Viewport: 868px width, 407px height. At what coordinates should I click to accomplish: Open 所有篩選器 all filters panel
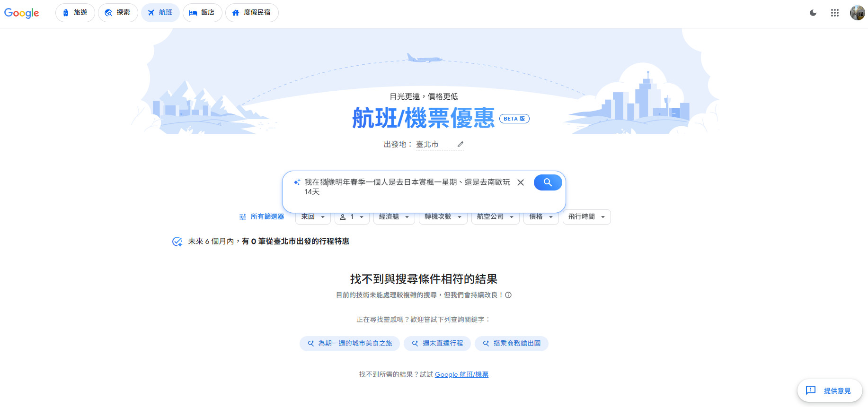pyautogui.click(x=262, y=217)
